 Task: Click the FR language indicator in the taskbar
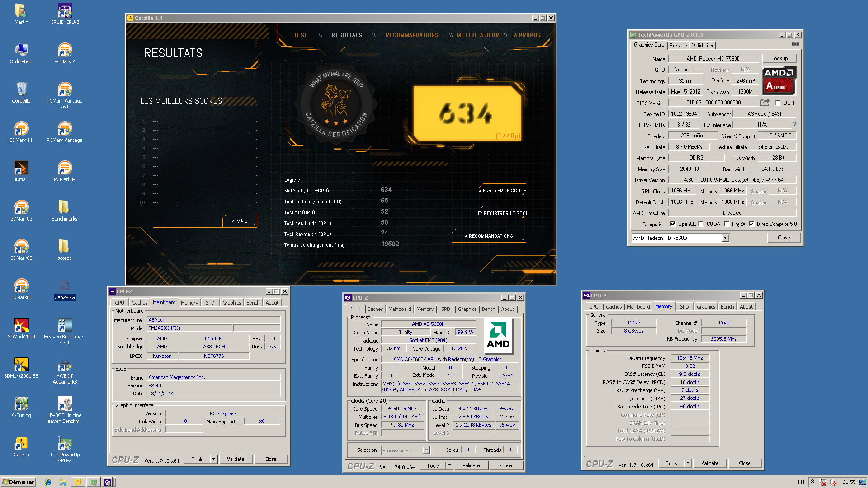[x=801, y=482]
